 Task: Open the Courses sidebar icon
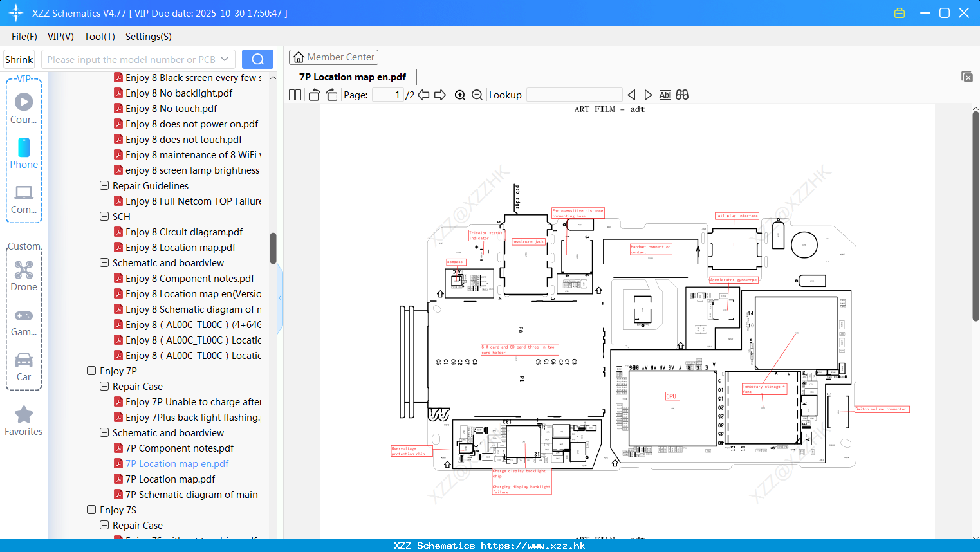click(x=24, y=108)
